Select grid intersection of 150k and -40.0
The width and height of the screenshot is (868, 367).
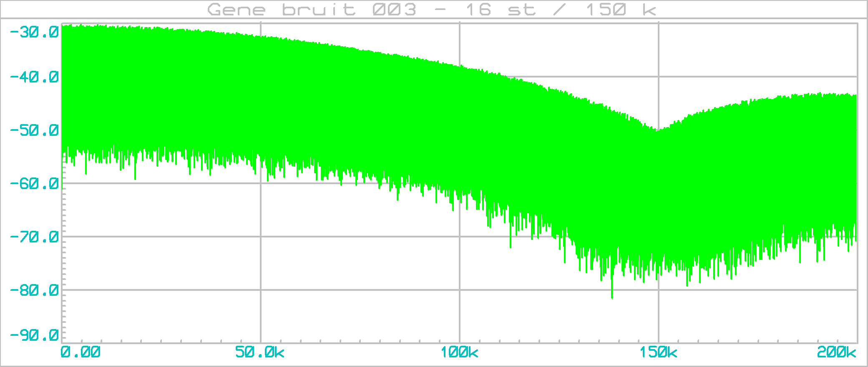659,77
